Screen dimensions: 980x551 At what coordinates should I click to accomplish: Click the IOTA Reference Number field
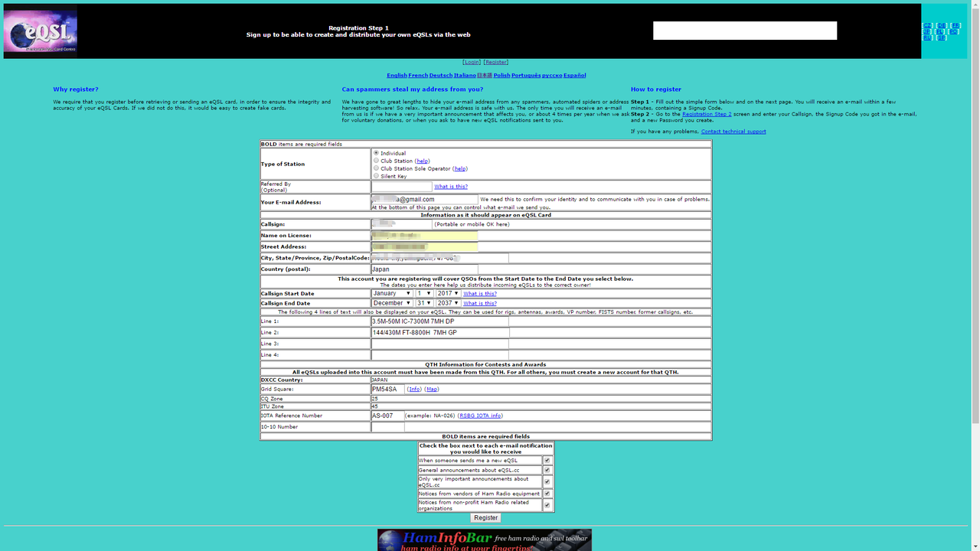pos(388,416)
